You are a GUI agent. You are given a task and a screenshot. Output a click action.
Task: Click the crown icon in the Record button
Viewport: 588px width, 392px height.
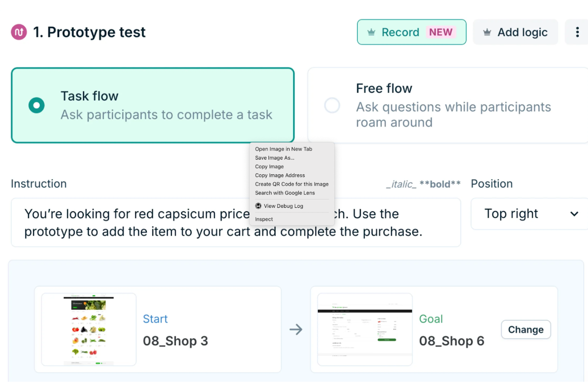(371, 32)
